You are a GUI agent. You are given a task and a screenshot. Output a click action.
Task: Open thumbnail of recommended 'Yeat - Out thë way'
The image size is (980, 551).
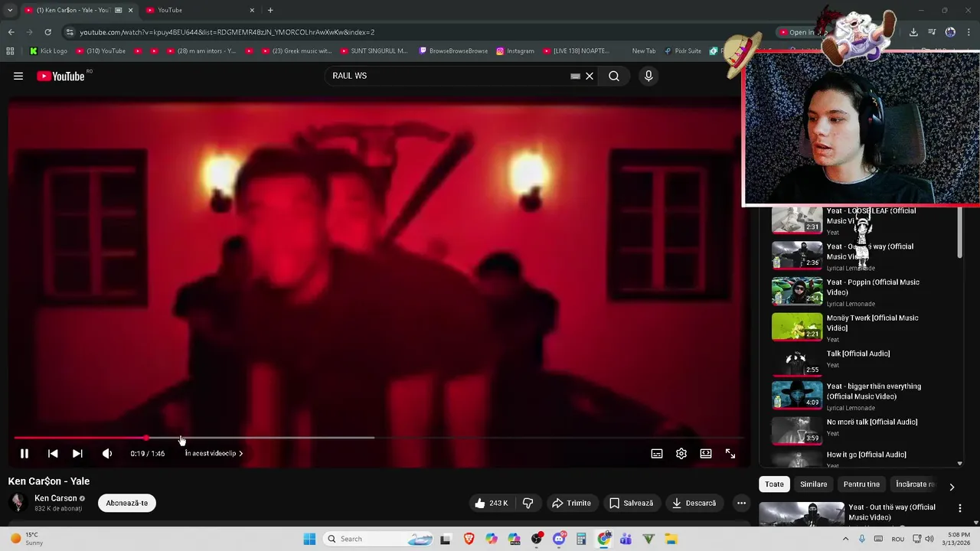point(802,514)
